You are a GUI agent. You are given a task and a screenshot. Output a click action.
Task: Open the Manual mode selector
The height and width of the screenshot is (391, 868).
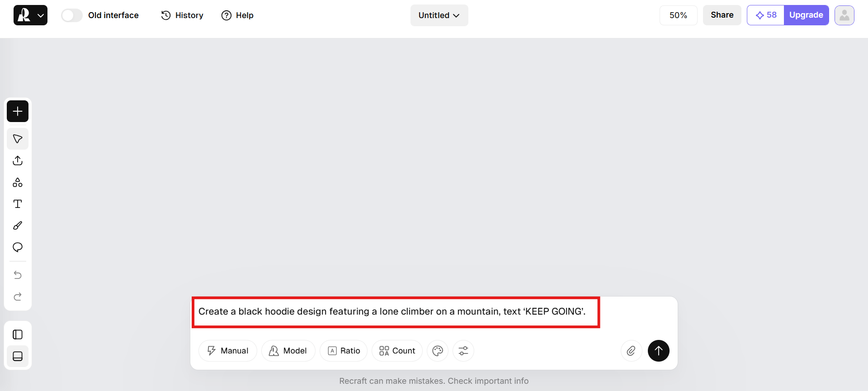pyautogui.click(x=228, y=351)
